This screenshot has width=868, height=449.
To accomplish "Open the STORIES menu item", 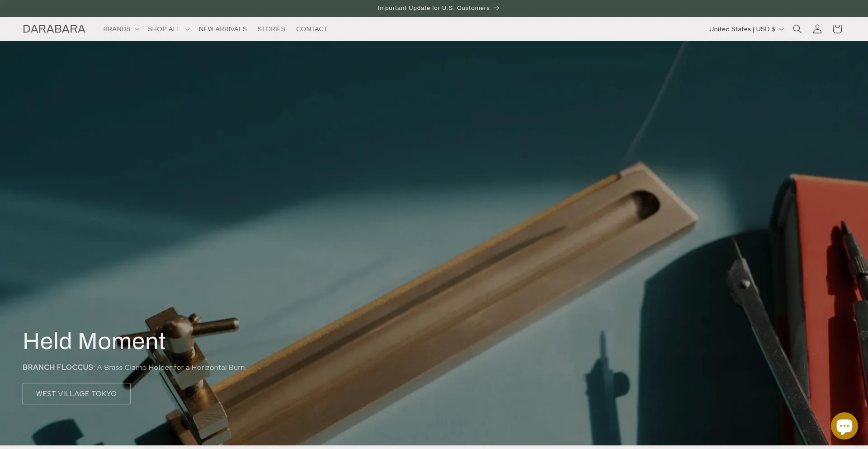I will pyautogui.click(x=271, y=29).
